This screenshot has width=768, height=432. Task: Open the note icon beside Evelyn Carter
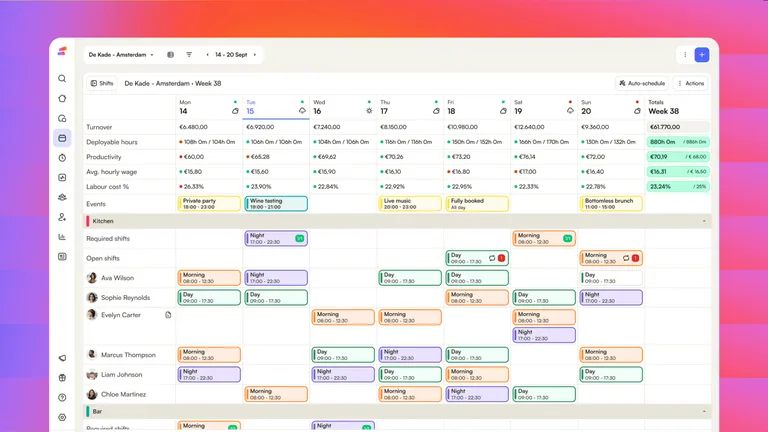168,315
